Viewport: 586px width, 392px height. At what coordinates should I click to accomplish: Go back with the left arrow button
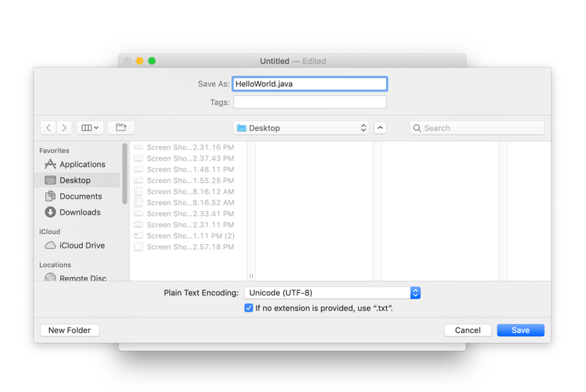click(48, 127)
